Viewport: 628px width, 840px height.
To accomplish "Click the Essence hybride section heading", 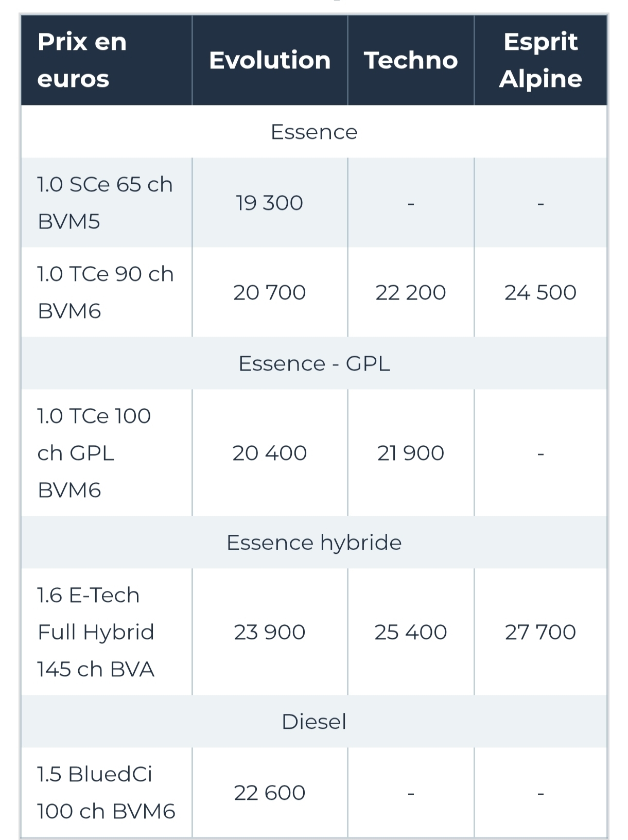I will coord(314,542).
